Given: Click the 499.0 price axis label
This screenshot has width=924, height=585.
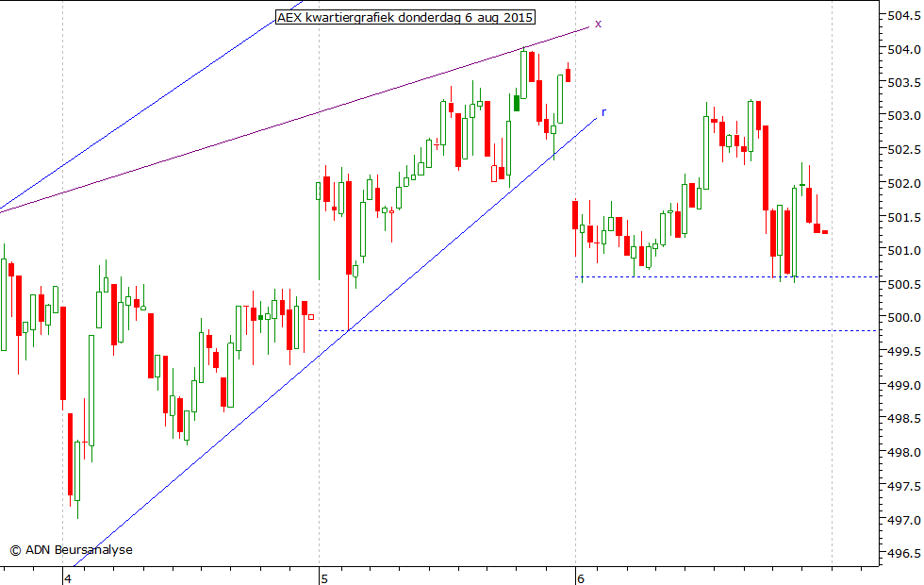Looking at the screenshot, I should click(903, 385).
